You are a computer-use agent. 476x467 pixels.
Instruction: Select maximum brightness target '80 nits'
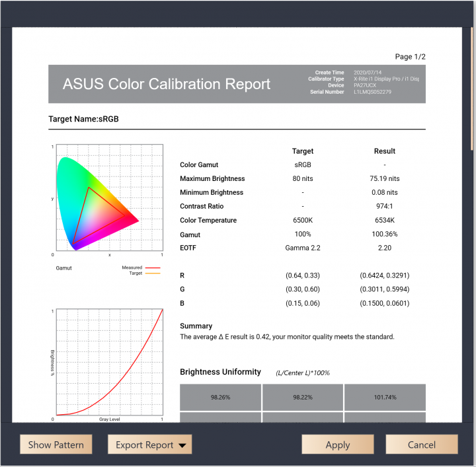click(x=303, y=178)
